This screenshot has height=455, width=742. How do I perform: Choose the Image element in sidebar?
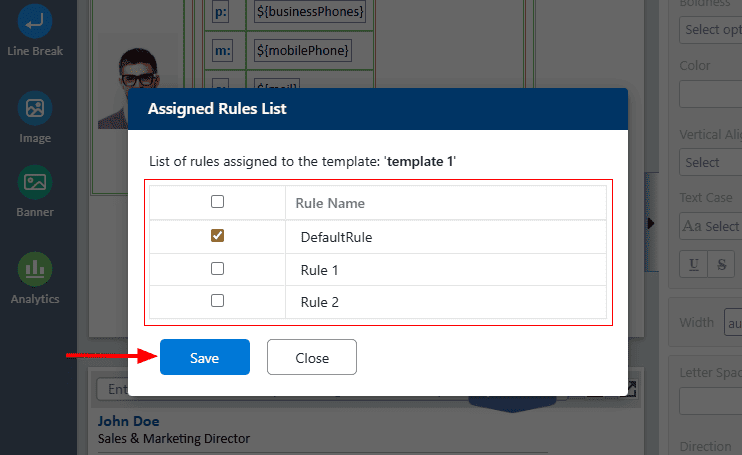[x=36, y=108]
